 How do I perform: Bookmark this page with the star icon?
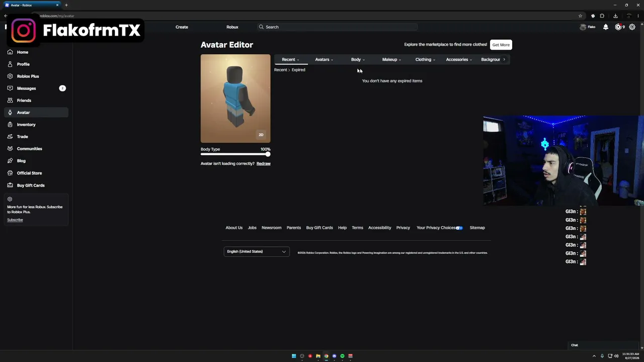pyautogui.click(x=580, y=16)
